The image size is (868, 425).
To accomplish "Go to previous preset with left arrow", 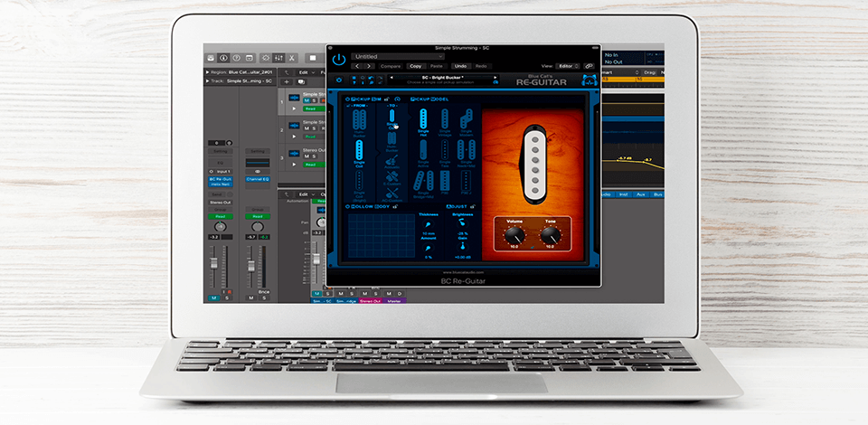I will [357, 66].
